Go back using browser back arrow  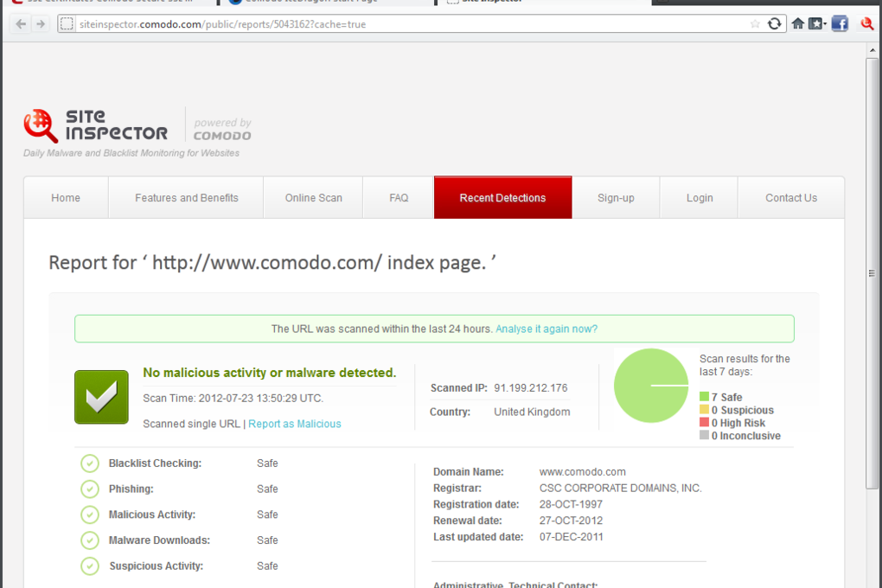click(x=21, y=23)
